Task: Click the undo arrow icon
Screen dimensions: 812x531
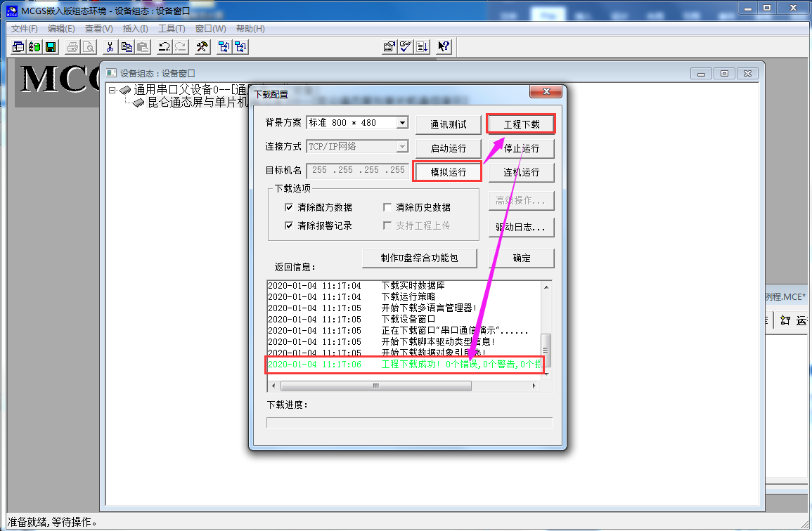Action: (165, 47)
